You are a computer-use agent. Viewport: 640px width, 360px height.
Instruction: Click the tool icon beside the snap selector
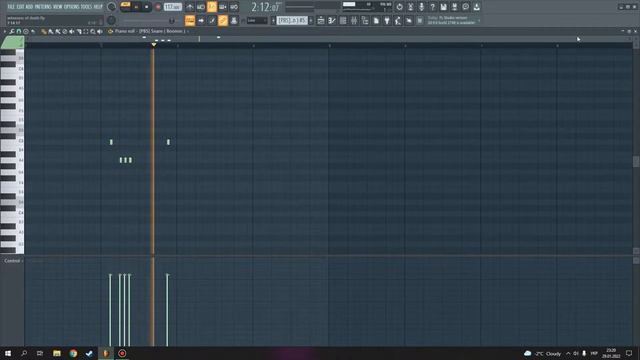pyautogui.click(x=234, y=20)
